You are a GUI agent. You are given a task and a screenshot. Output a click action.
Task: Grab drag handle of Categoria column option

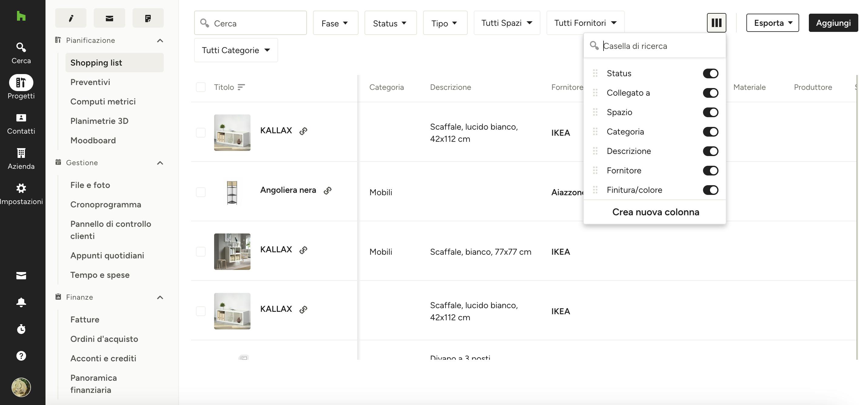[x=595, y=131]
